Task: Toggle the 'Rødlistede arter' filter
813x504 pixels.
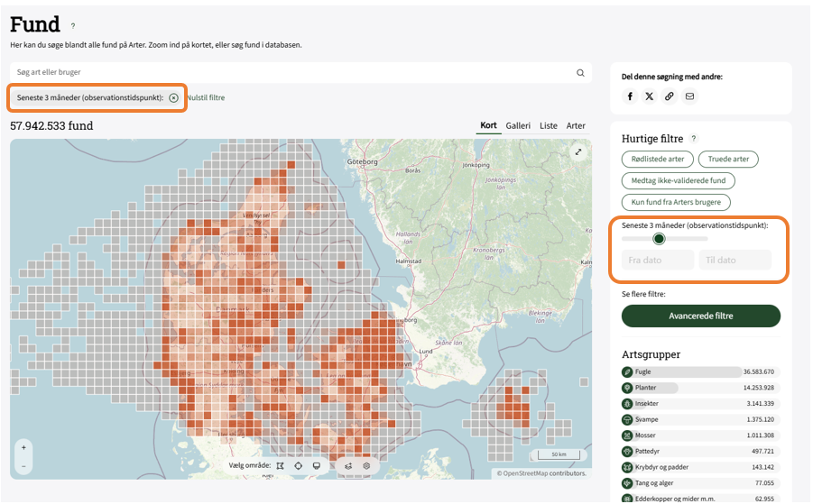Action: point(657,159)
